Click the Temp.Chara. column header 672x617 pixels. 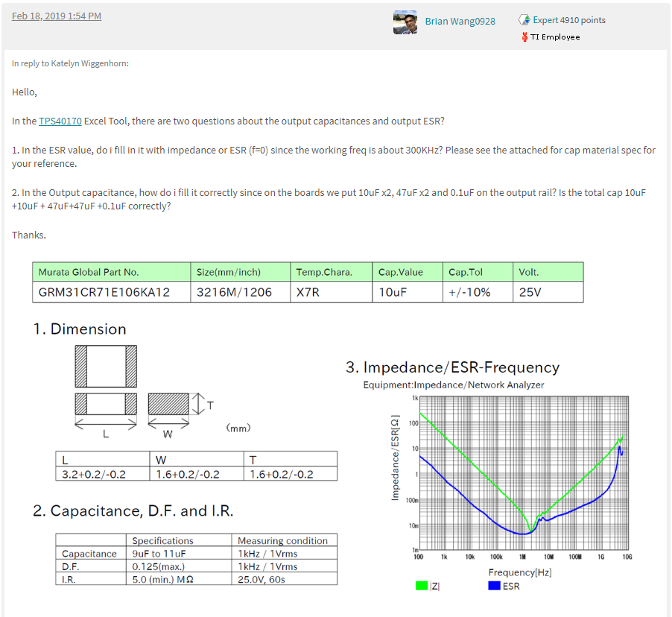tap(332, 272)
